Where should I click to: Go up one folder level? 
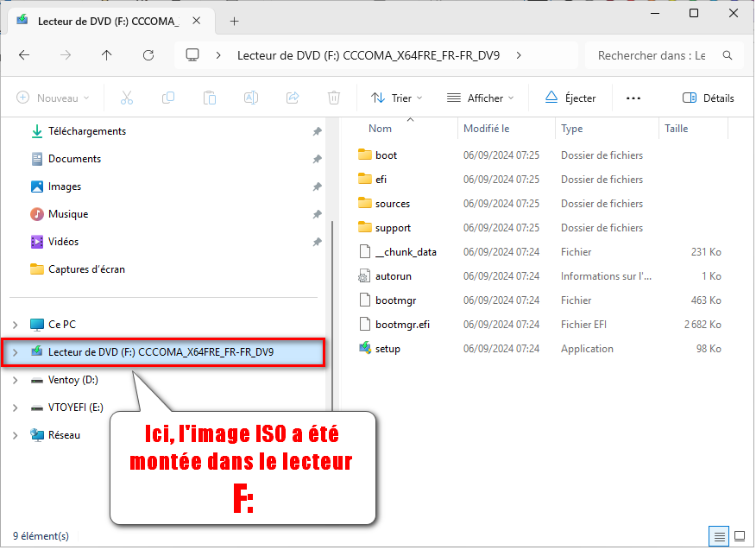coord(107,55)
